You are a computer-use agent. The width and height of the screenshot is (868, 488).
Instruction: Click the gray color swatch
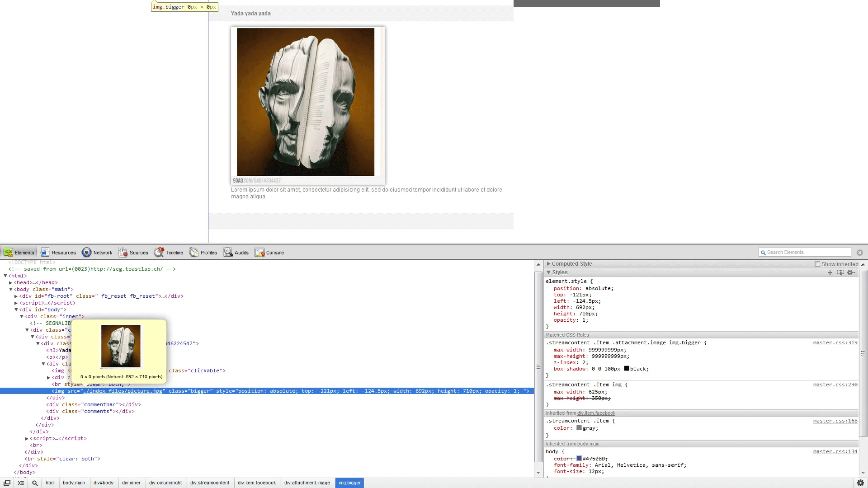click(579, 427)
